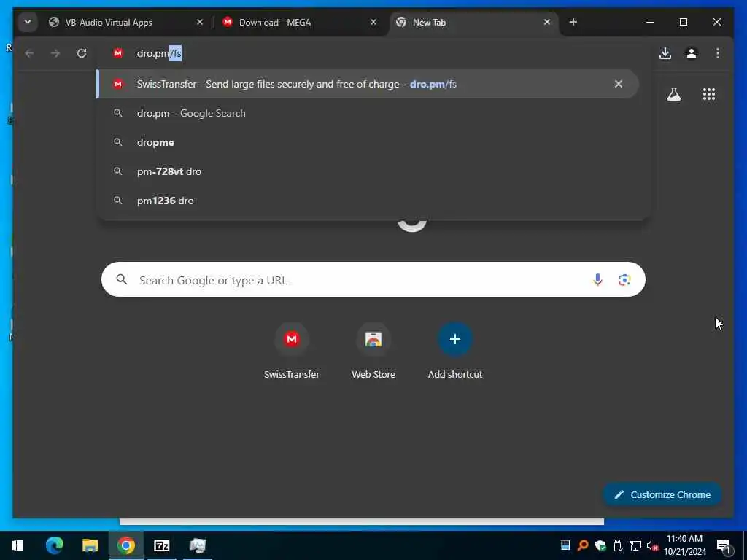Choose the pm-728vt dro search suggestion

(x=368, y=171)
